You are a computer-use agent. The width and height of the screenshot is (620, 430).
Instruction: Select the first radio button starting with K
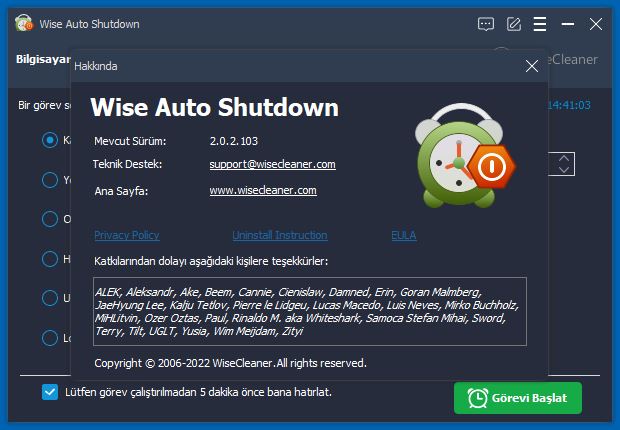coord(50,140)
